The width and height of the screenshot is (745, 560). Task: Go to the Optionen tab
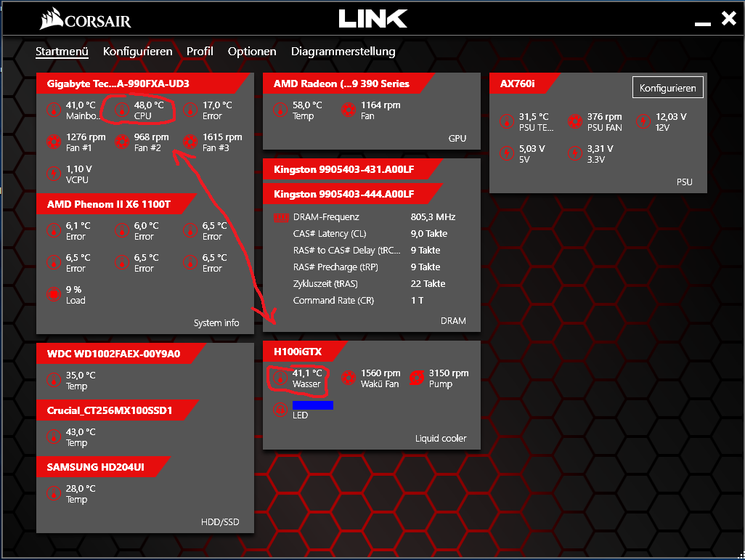[252, 52]
